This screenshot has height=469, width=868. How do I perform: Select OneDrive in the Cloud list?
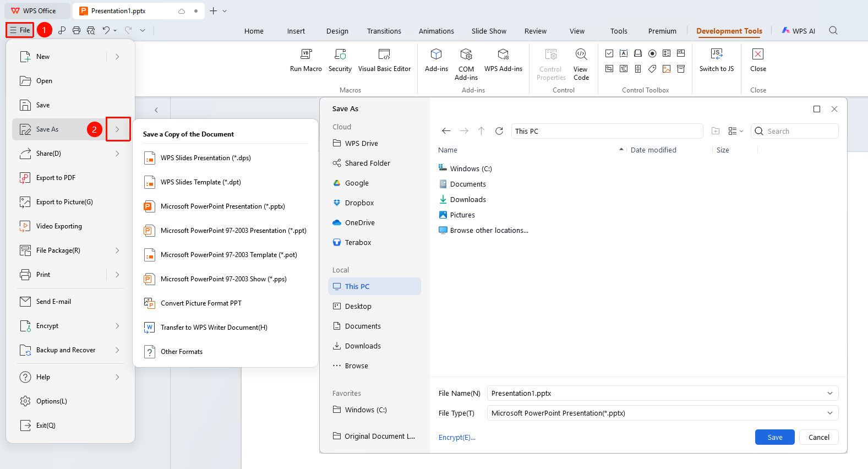(375, 222)
